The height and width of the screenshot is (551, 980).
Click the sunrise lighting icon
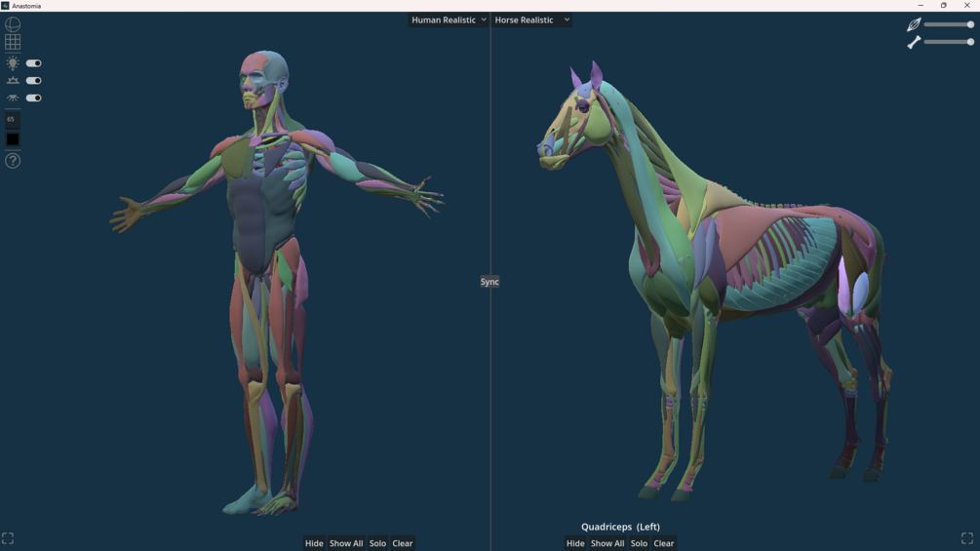pos(13,81)
